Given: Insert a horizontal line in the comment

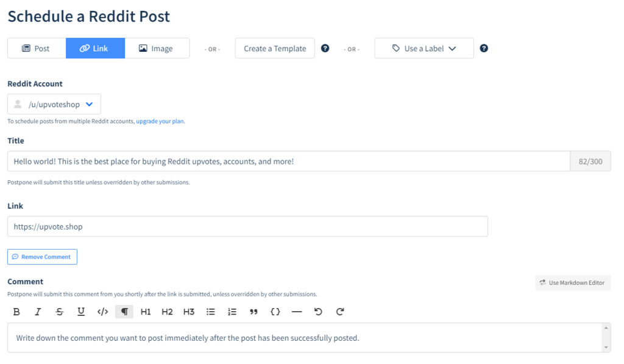Looking at the screenshot, I should [297, 311].
